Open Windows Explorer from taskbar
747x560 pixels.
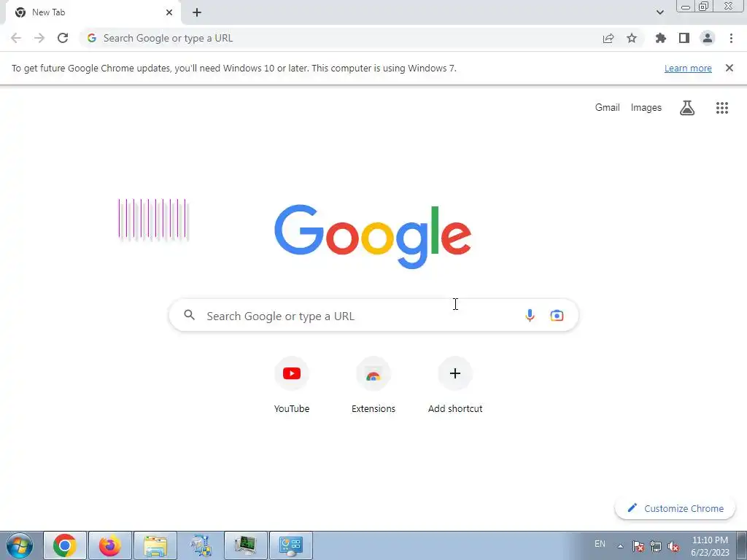(x=155, y=545)
